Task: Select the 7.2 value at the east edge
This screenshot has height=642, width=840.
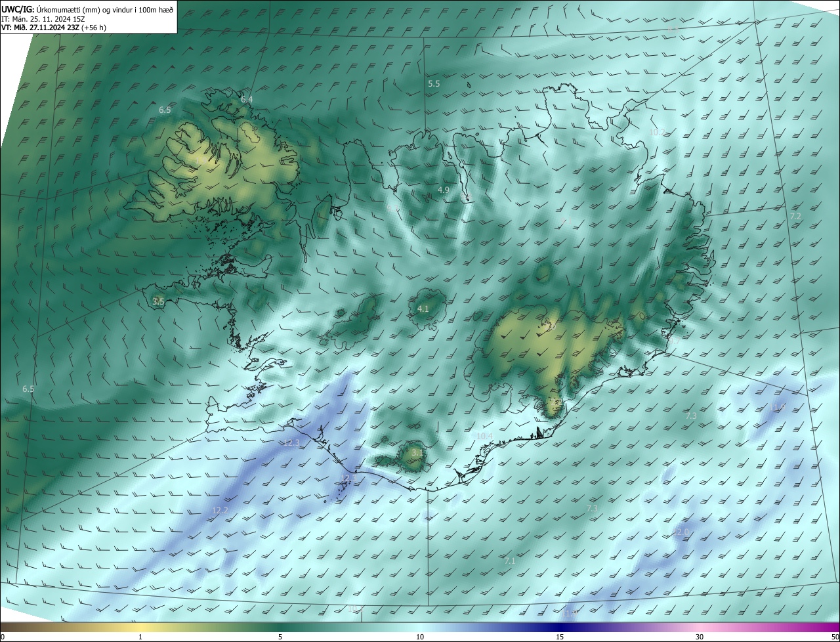Action: 795,217
